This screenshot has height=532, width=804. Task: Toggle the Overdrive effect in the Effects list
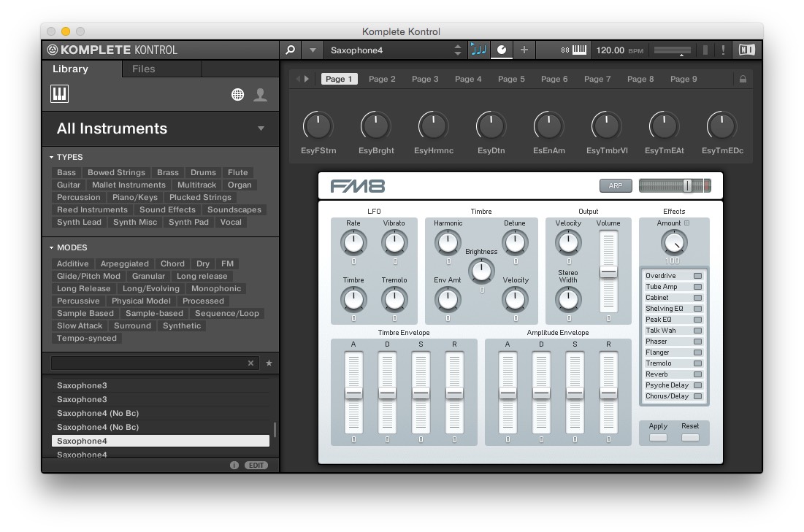(699, 276)
